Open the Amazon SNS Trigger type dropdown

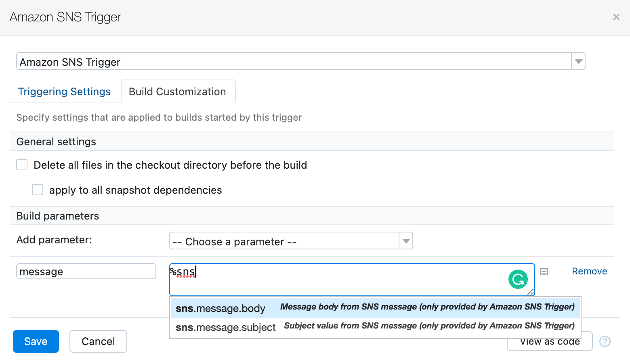(294, 62)
